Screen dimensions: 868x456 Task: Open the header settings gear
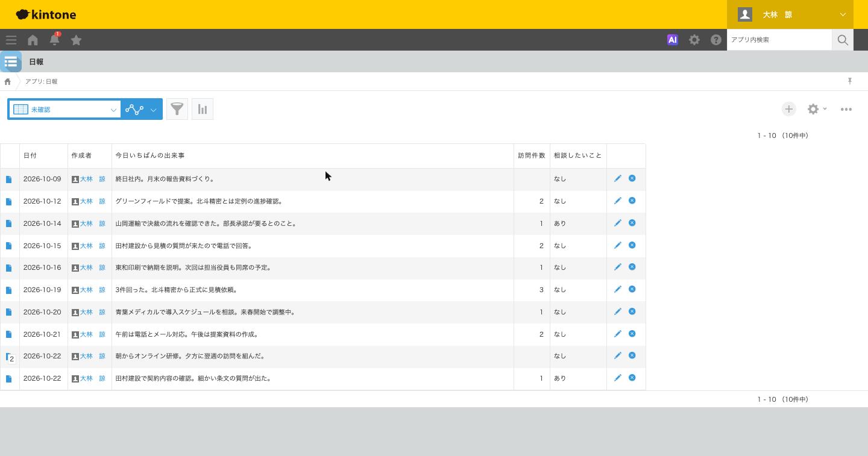[x=694, y=40]
